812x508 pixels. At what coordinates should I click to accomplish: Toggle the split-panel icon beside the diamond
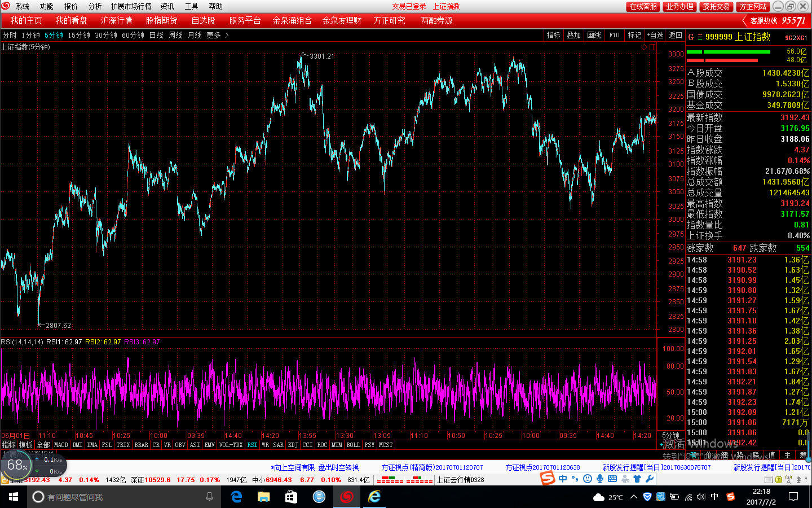coord(652,47)
